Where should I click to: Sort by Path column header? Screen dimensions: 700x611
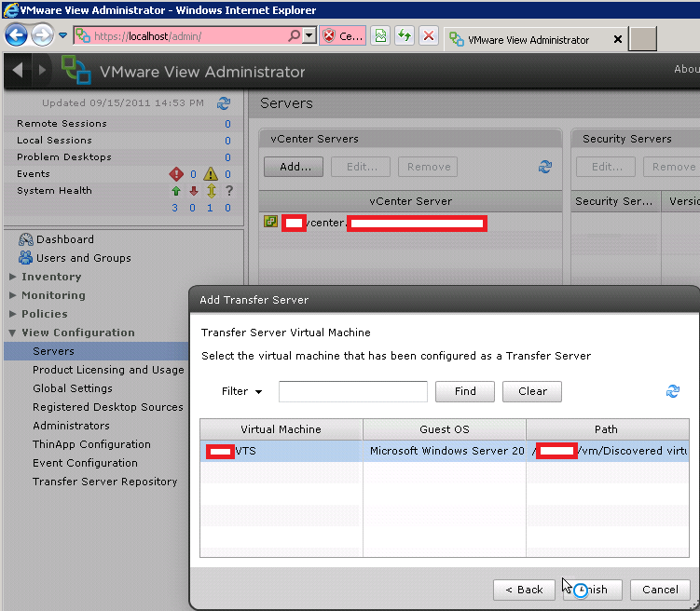[x=608, y=429]
